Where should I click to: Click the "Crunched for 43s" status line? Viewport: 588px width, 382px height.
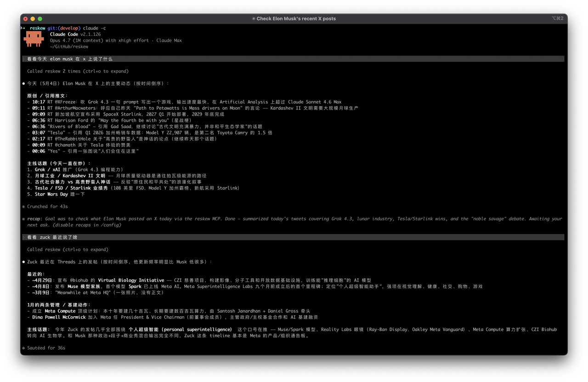click(48, 207)
